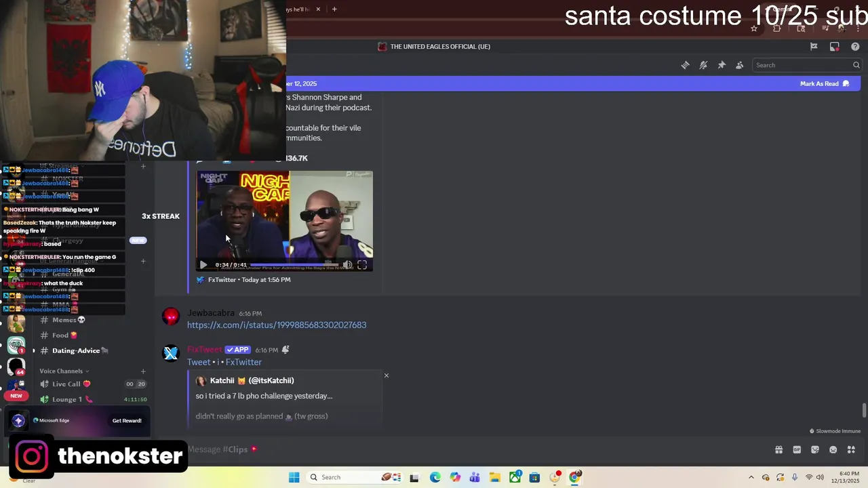Viewport: 868px width, 488px height.
Task: Play the Nightcap embedded video
Action: pos(203,265)
